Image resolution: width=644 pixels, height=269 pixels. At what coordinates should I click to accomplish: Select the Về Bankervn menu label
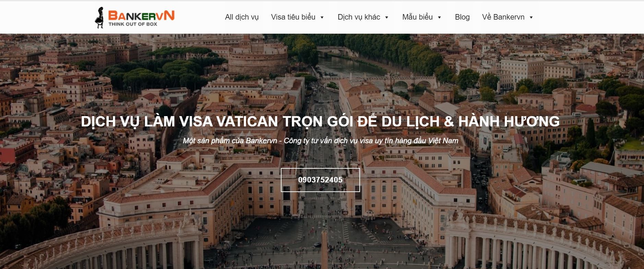503,17
